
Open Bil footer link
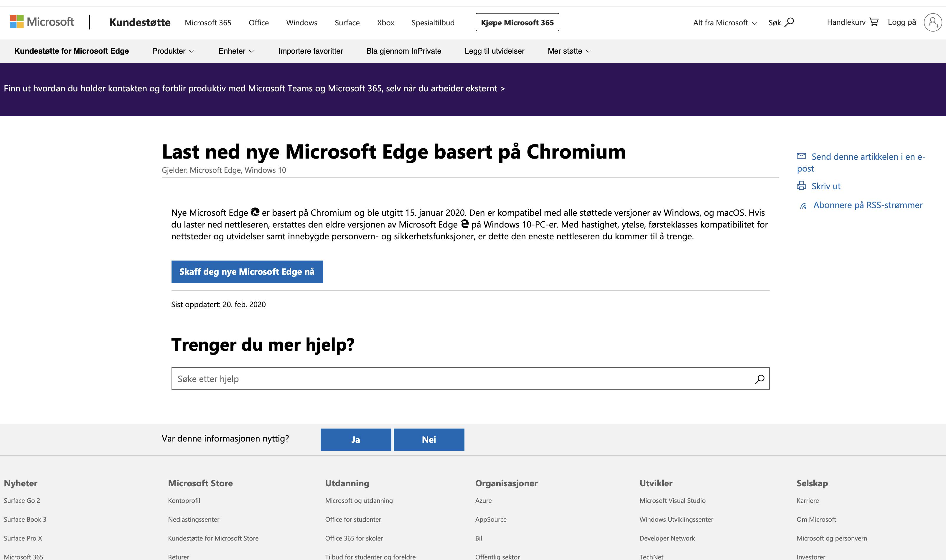(x=478, y=538)
